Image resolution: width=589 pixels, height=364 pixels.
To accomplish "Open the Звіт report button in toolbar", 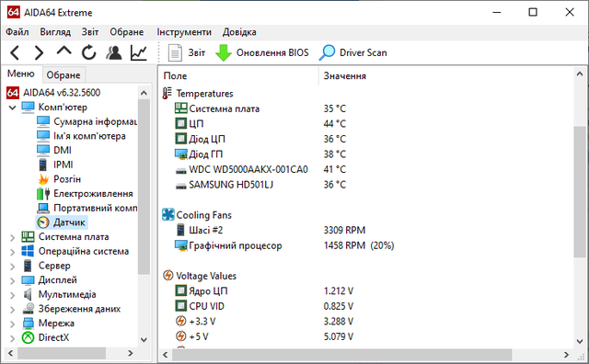I will coord(187,53).
